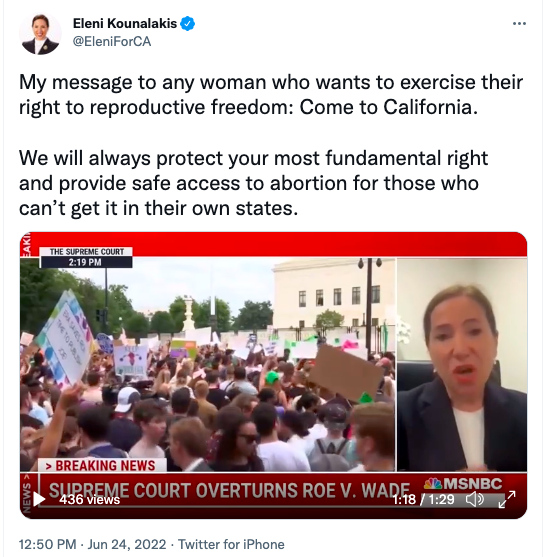Viewport: 543px width, 557px height.
Task: Click the speaking woman video inset
Action: pos(462,365)
